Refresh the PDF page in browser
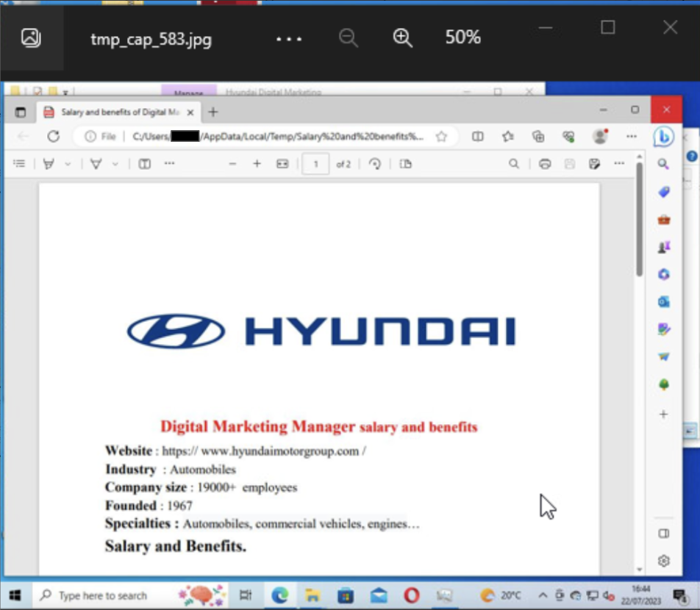Viewport: 700px width, 610px height. click(x=53, y=136)
